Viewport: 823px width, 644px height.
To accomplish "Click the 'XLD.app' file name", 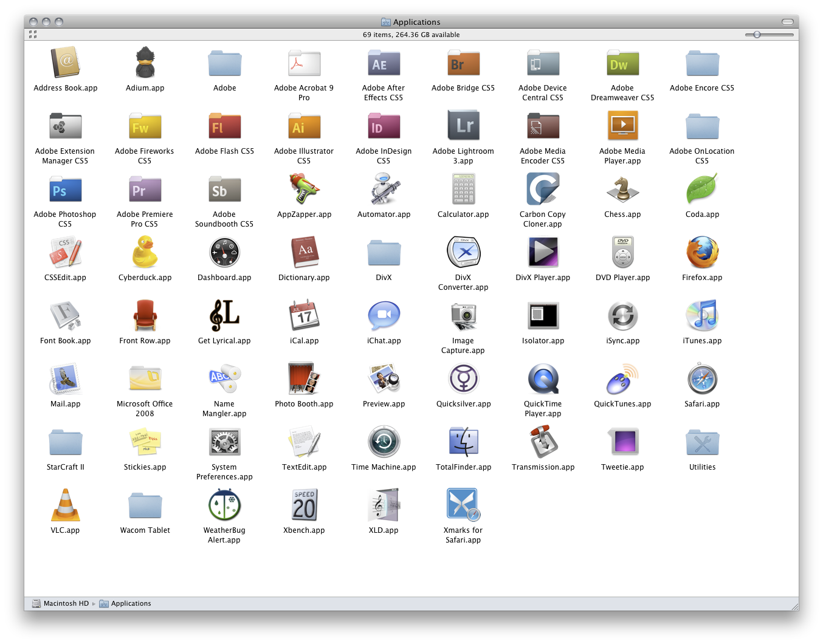I will [x=384, y=530].
